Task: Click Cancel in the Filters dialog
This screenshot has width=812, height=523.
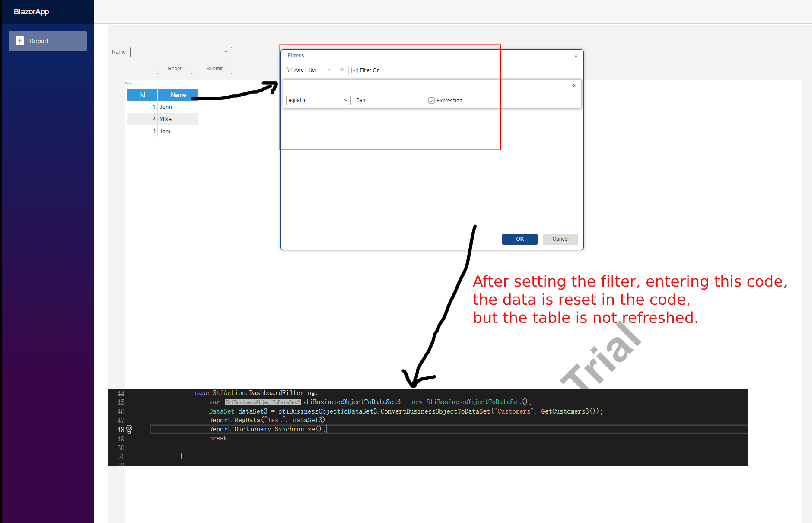Action: (x=560, y=239)
